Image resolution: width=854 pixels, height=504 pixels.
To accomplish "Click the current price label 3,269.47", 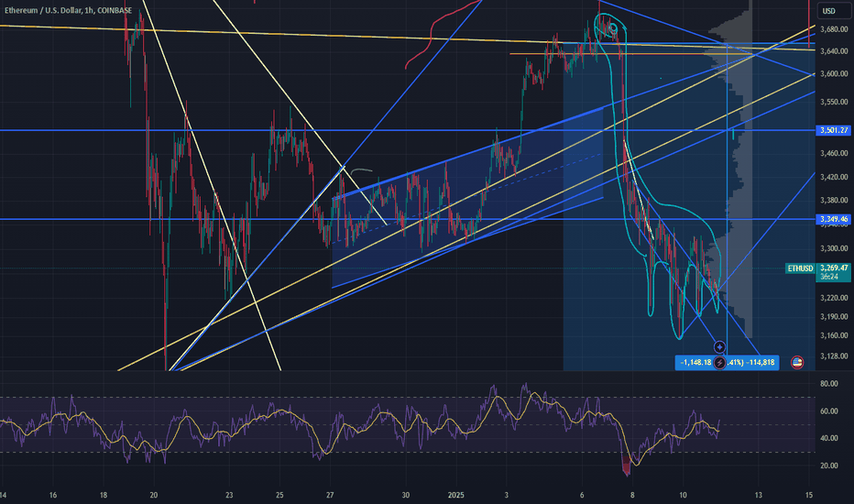I will pyautogui.click(x=834, y=268).
